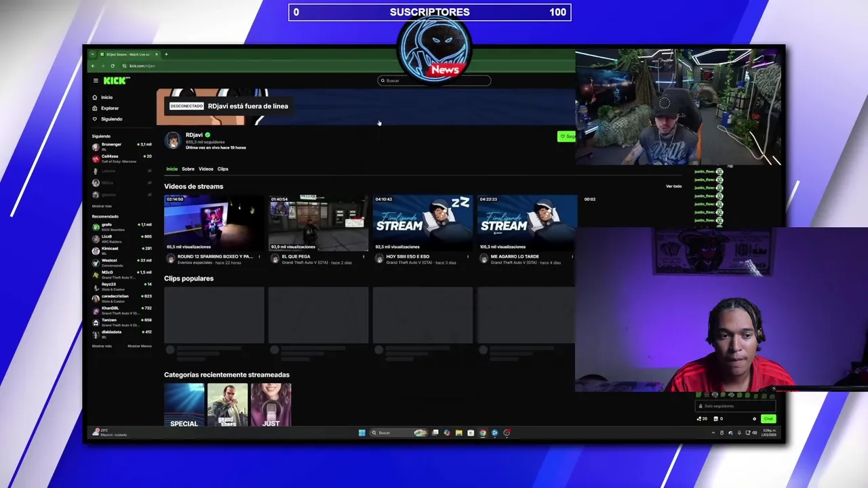Open options menu for EL QUE PEGA video
This screenshot has width=868, height=488.
tap(363, 257)
